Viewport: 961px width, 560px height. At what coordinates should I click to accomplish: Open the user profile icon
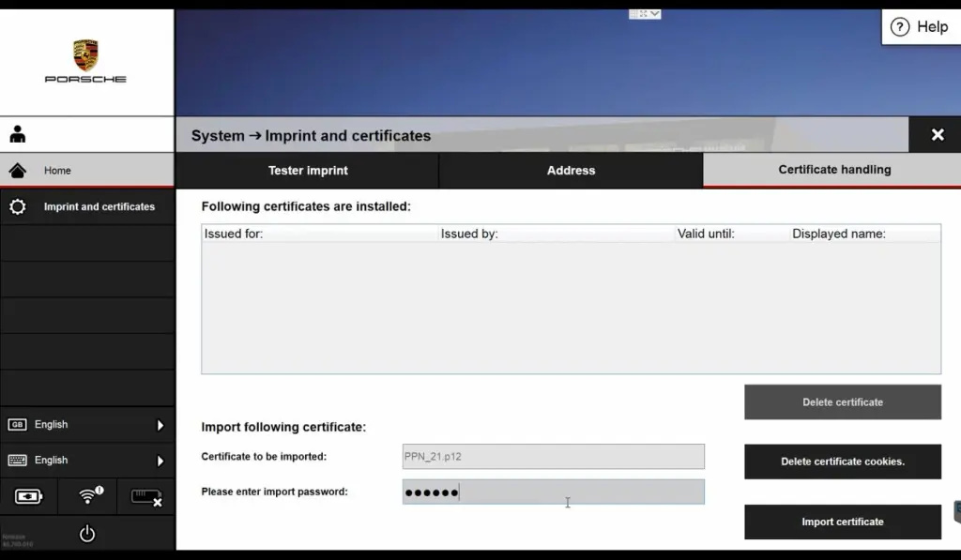point(18,134)
